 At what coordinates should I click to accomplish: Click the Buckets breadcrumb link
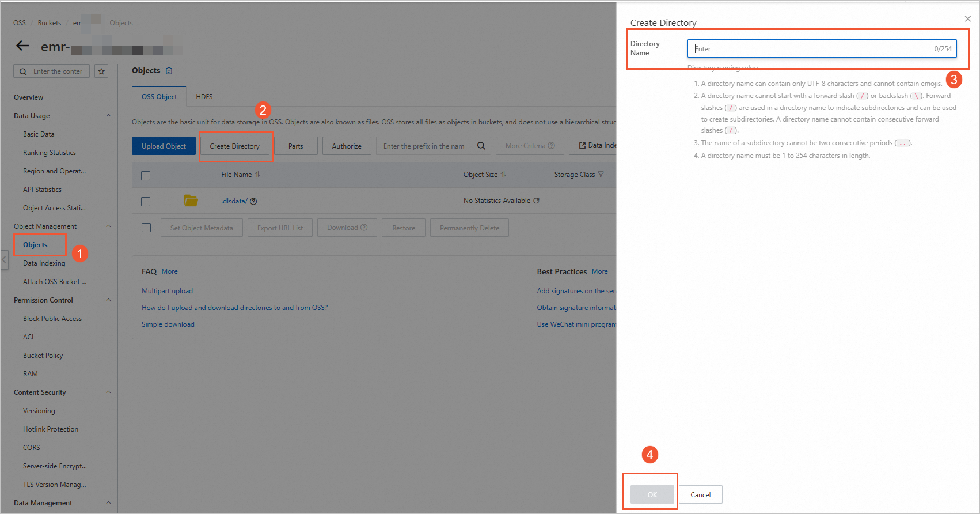(50, 23)
